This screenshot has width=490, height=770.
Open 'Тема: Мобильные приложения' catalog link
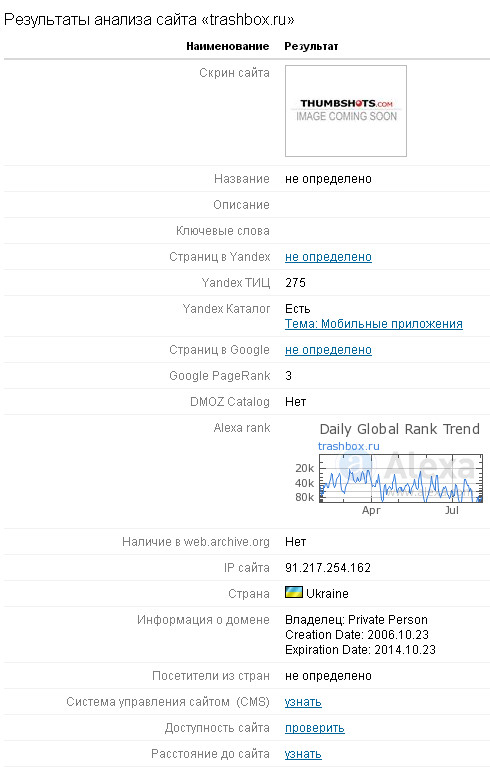374,324
